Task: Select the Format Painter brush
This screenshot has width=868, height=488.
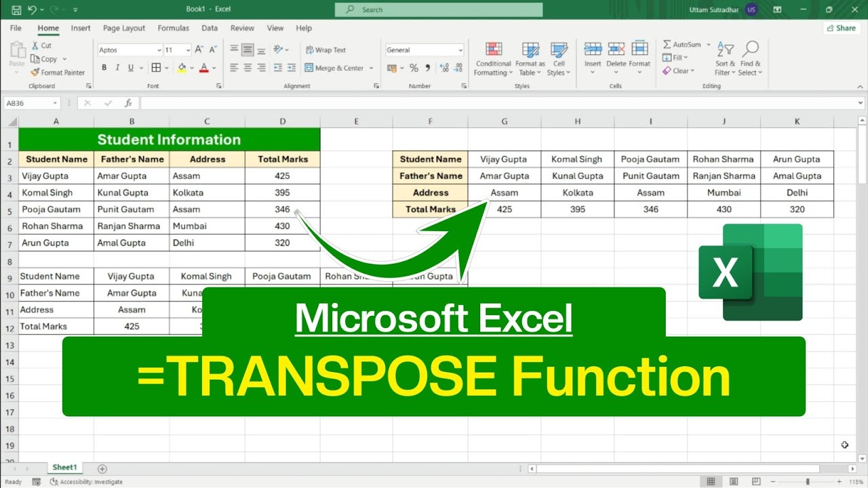Action: [35, 73]
